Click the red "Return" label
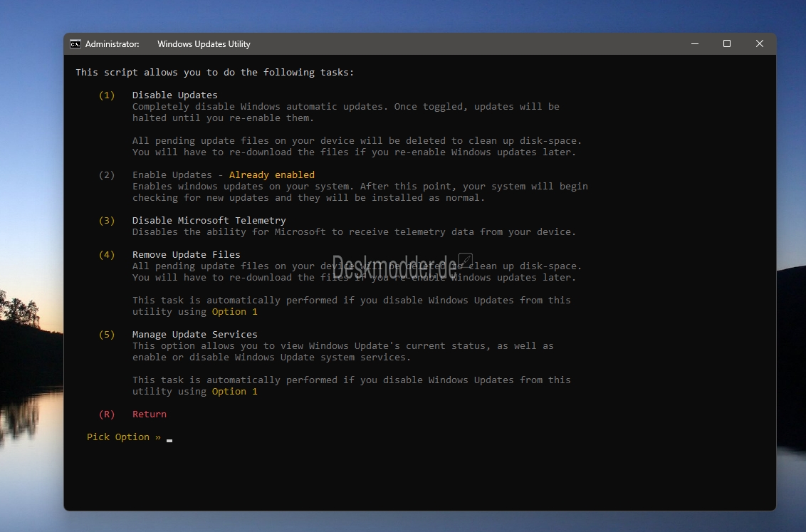806x532 pixels. coord(150,414)
